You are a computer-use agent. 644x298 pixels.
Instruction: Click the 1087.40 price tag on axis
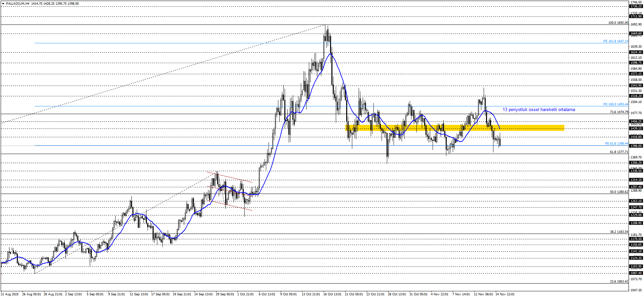pyautogui.click(x=636, y=273)
